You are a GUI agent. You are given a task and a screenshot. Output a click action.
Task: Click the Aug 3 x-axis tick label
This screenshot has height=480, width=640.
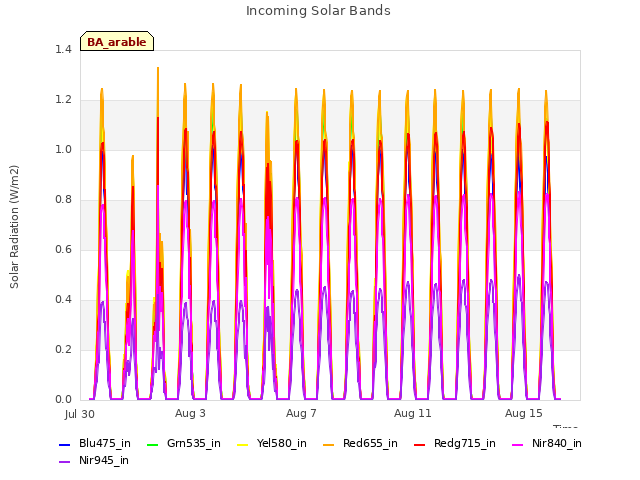(x=190, y=413)
